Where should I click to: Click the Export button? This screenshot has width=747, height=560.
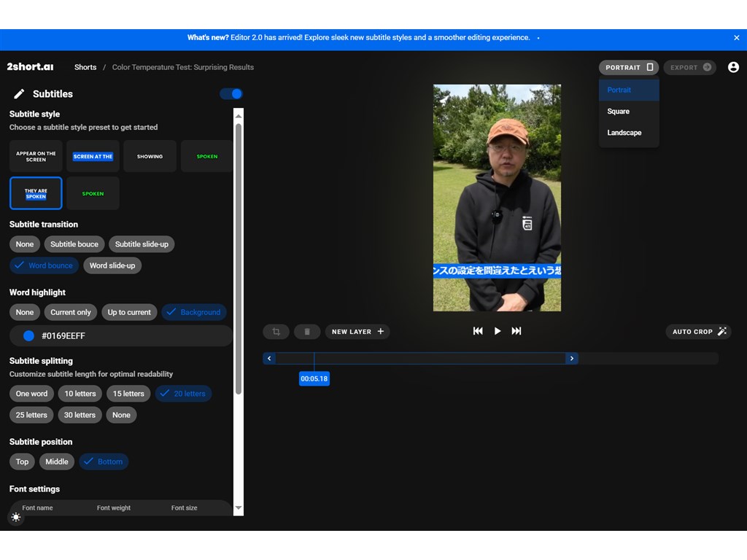pos(690,67)
